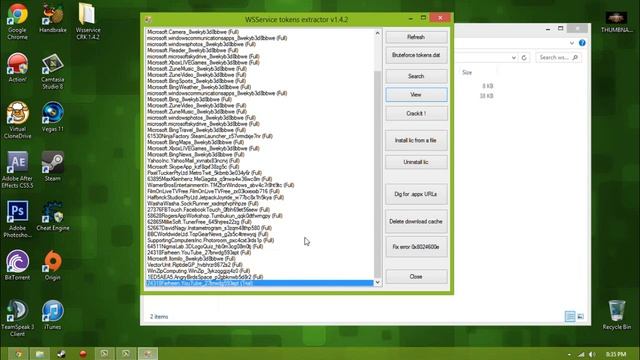
Task: Launch Adobe Photoshop desktop icon
Action: (17, 219)
